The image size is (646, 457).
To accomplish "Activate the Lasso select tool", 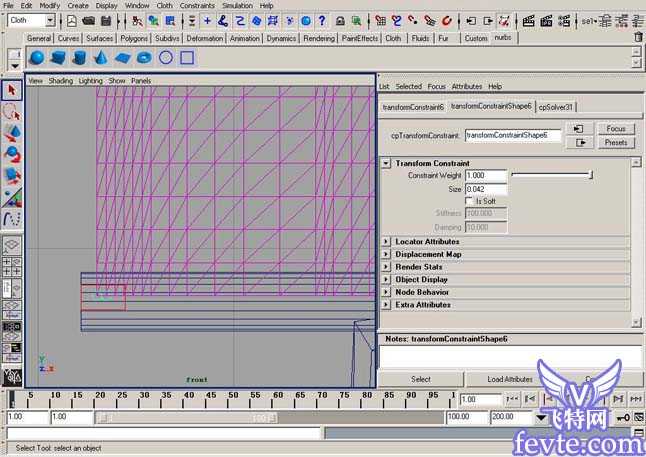I will (13, 112).
